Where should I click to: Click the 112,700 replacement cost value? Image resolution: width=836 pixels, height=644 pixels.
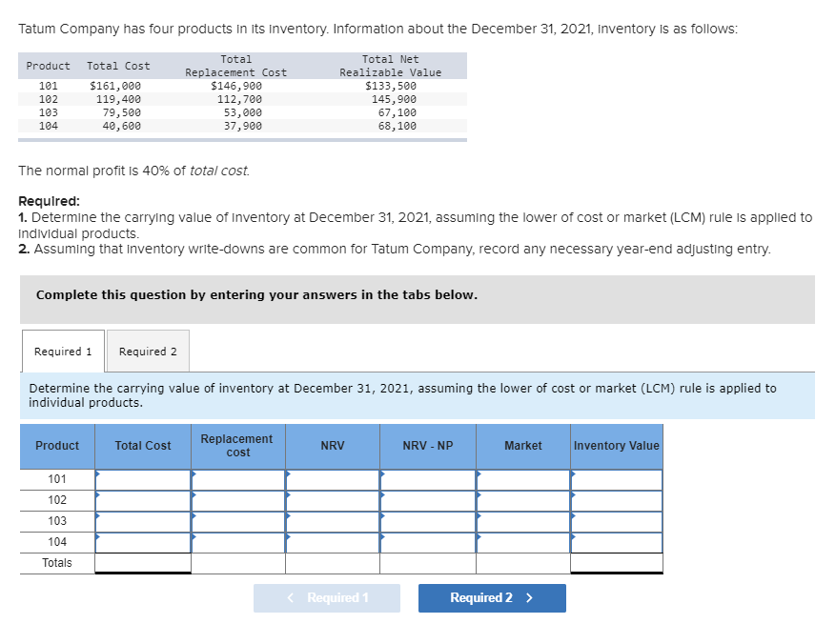239,99
